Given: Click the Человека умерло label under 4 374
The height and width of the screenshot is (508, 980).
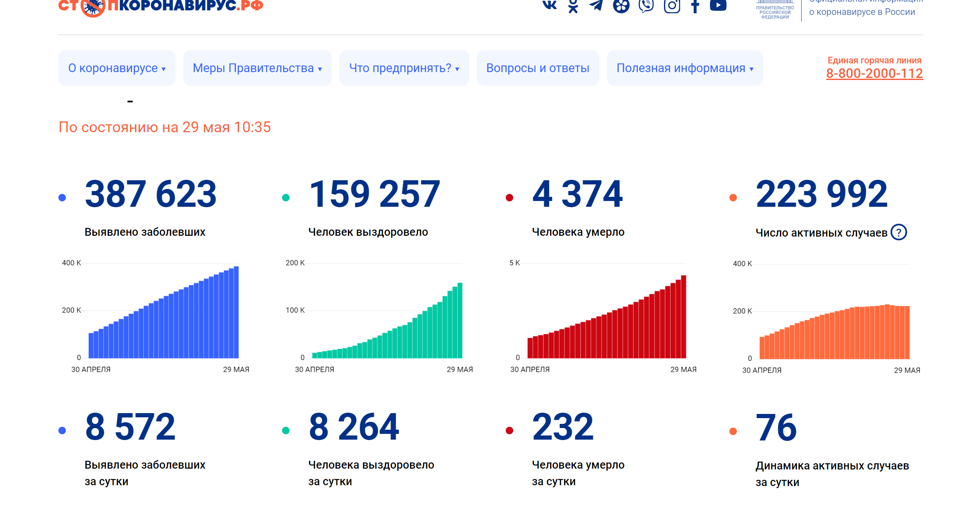Looking at the screenshot, I should coord(578,232).
